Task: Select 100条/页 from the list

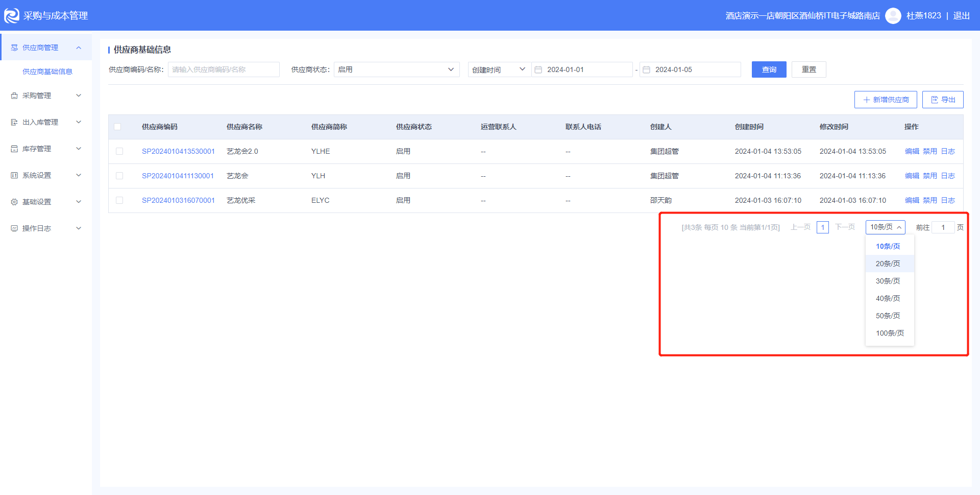Action: [x=889, y=333]
